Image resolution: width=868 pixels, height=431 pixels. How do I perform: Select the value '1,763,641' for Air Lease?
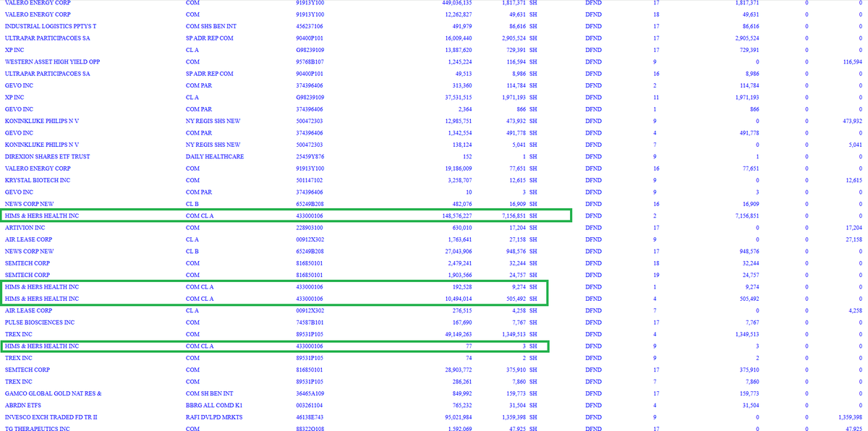tap(459, 239)
